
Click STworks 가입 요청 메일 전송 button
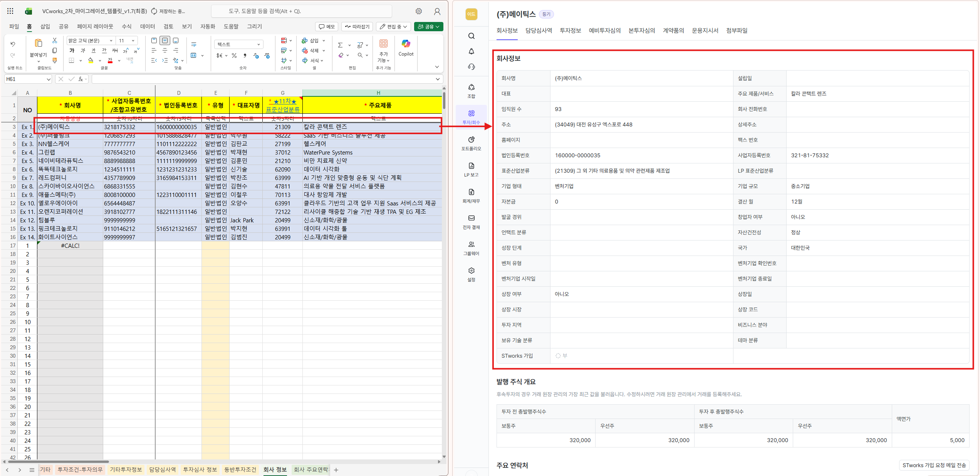coord(934,465)
